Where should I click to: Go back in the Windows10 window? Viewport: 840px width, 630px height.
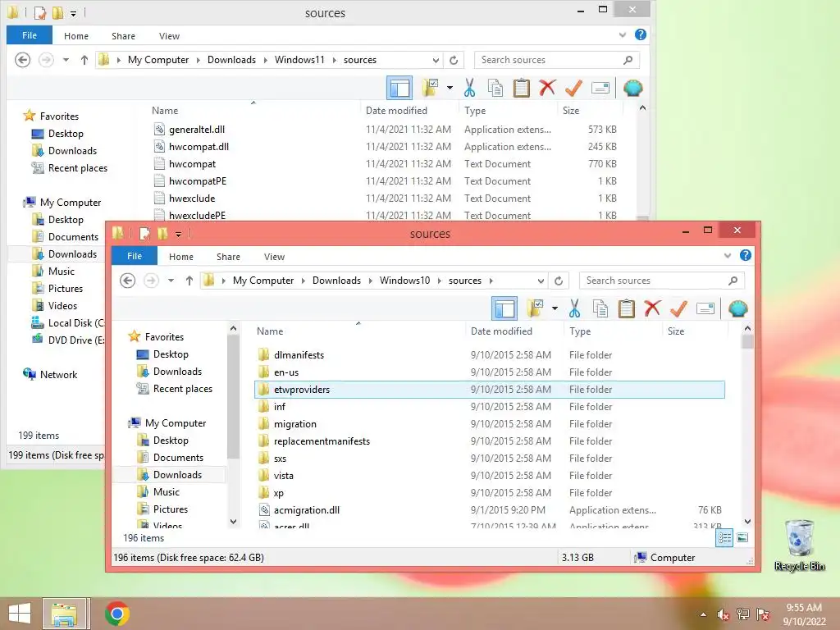pos(127,281)
